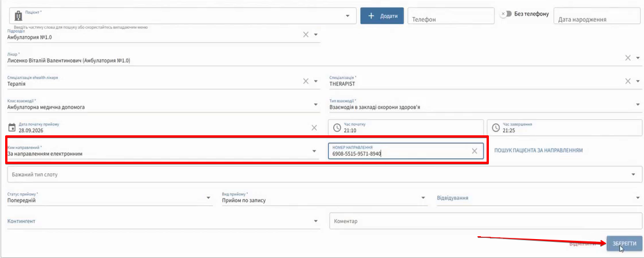Image resolution: width=644 pixels, height=258 pixels.
Task: Click the Дата народження field
Action: (597, 16)
